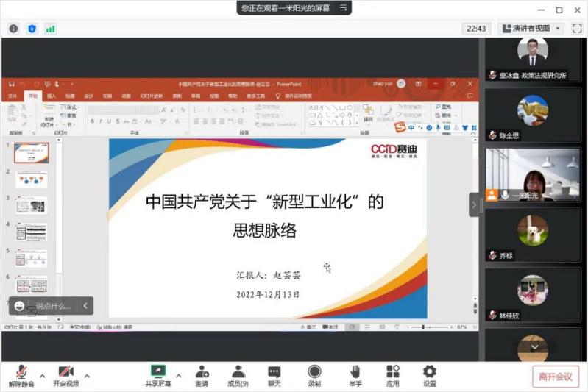
Task: Unmute microphone with 解除静音 button
Action: coord(21,375)
